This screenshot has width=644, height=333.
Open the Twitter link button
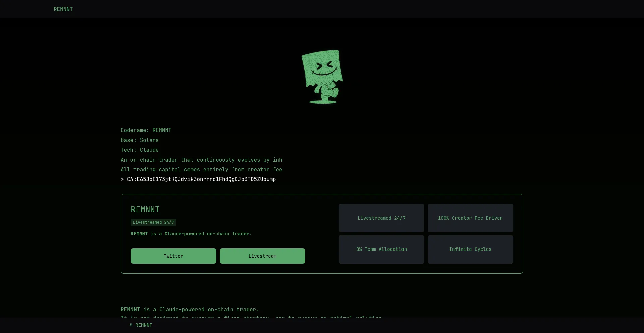(x=173, y=256)
